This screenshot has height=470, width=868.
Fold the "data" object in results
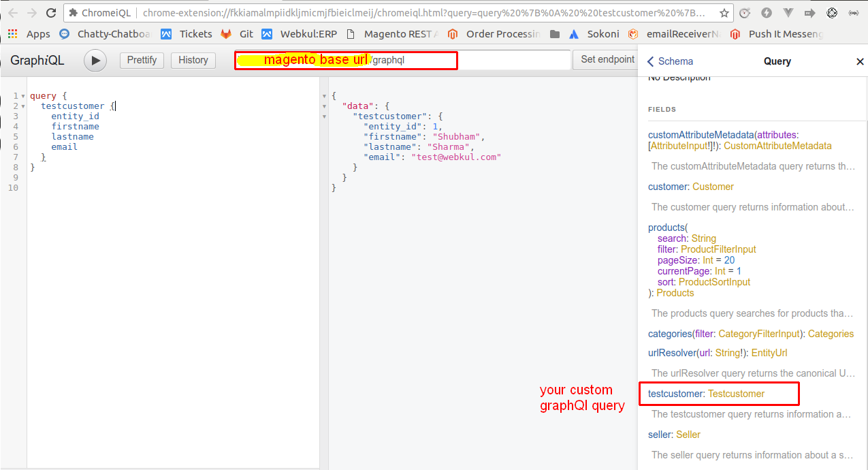coord(324,106)
